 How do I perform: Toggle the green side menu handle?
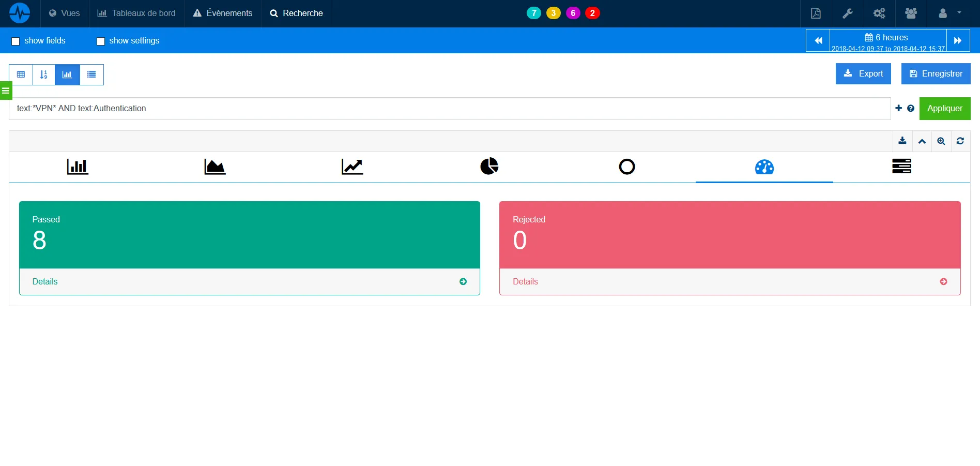(6, 91)
